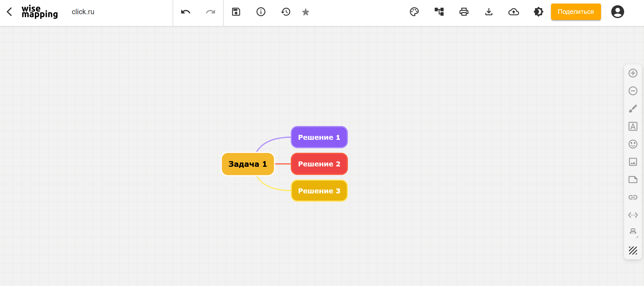644x286 pixels.
Task: Save the mind map with disk icon
Action: (236, 12)
